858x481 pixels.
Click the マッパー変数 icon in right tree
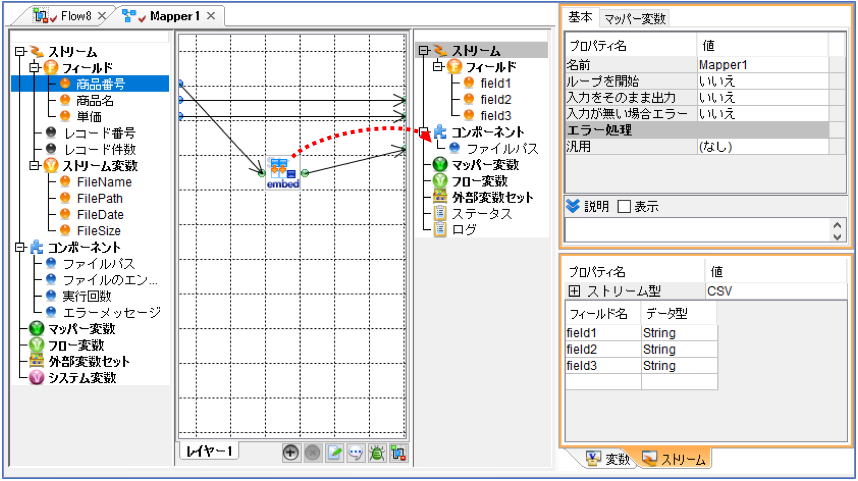pos(440,164)
